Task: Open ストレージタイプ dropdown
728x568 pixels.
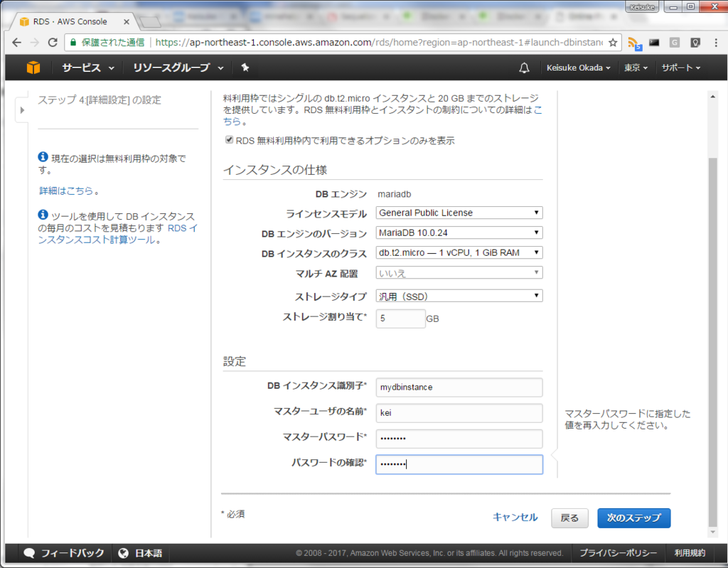Action: click(x=459, y=296)
